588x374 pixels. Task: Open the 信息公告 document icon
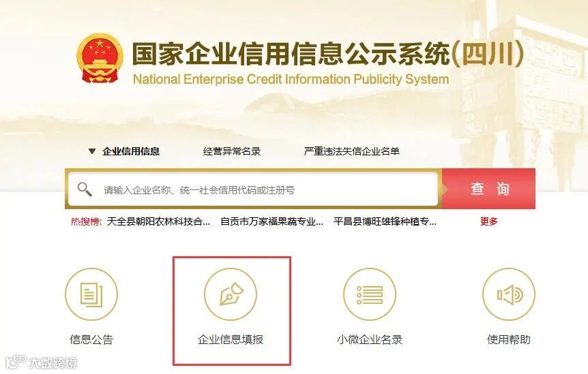[x=91, y=294]
